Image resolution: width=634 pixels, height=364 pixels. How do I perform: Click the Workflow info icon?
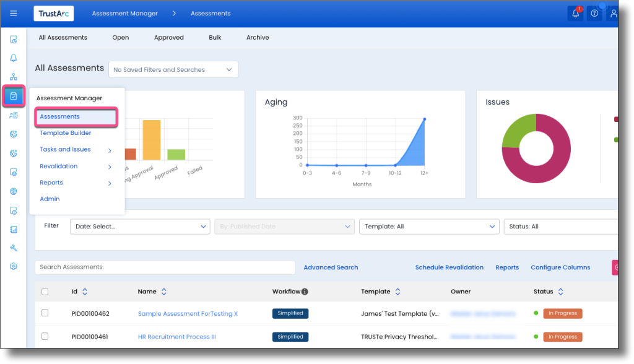(x=305, y=292)
